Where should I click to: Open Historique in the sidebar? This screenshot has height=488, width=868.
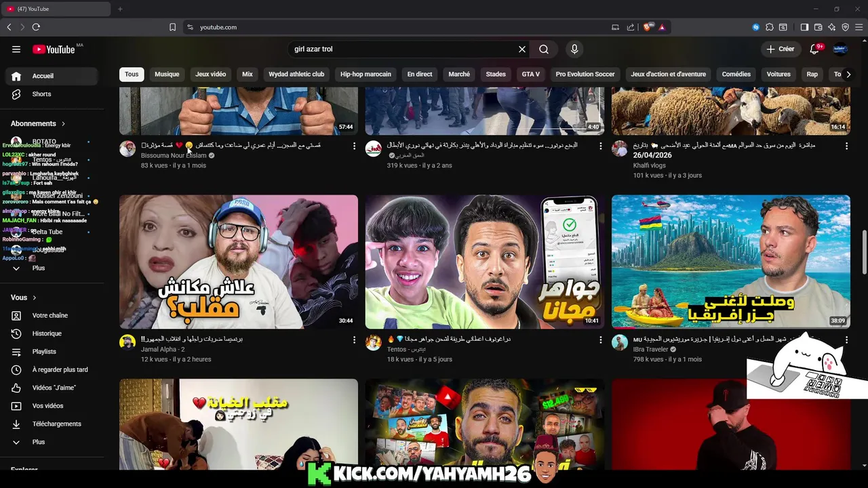coord(52,333)
